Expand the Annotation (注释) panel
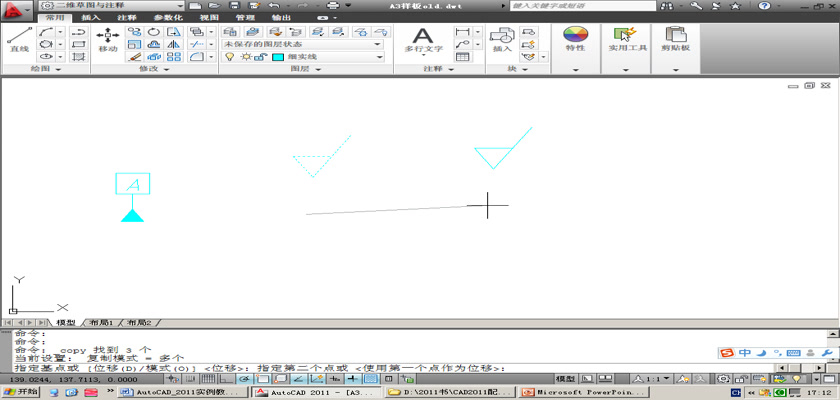840x400 pixels. [x=439, y=69]
